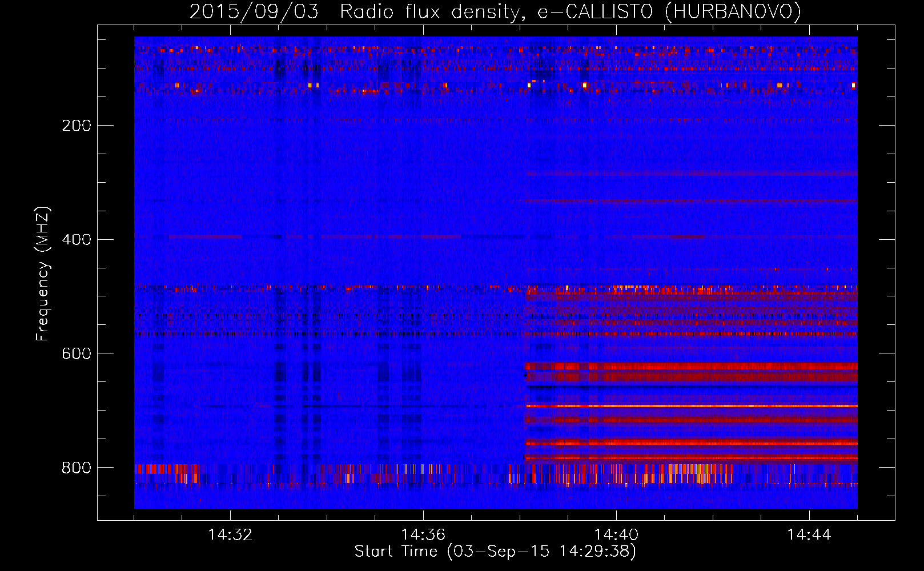Image resolution: width=924 pixels, height=571 pixels.
Task: Click the 'Frequency (MHZ)' axis label
Action: (43, 274)
